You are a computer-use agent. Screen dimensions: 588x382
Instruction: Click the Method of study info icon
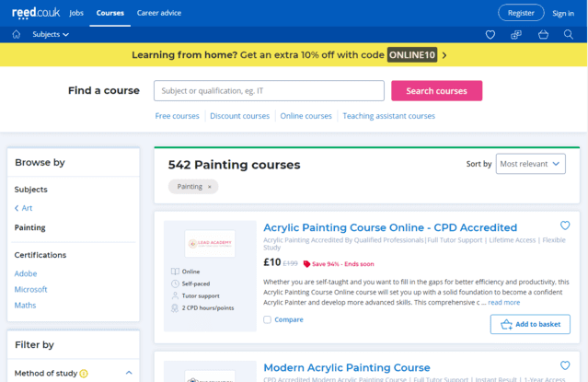point(84,374)
